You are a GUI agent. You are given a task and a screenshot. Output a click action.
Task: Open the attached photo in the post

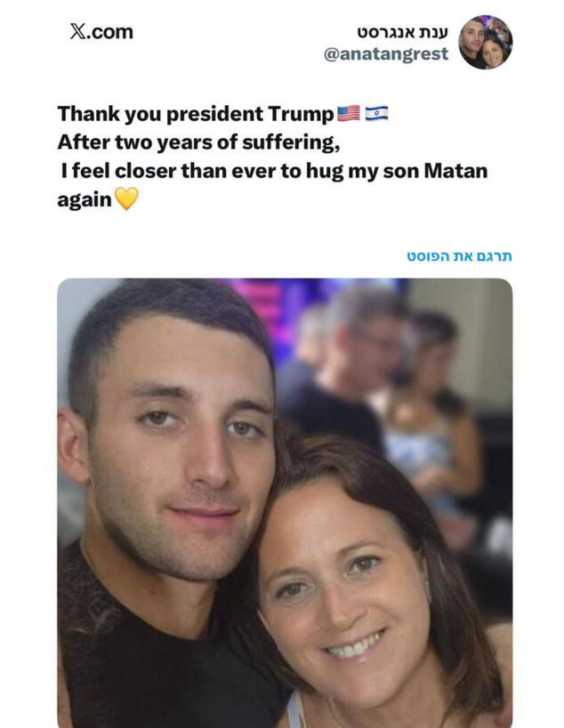pyautogui.click(x=285, y=503)
